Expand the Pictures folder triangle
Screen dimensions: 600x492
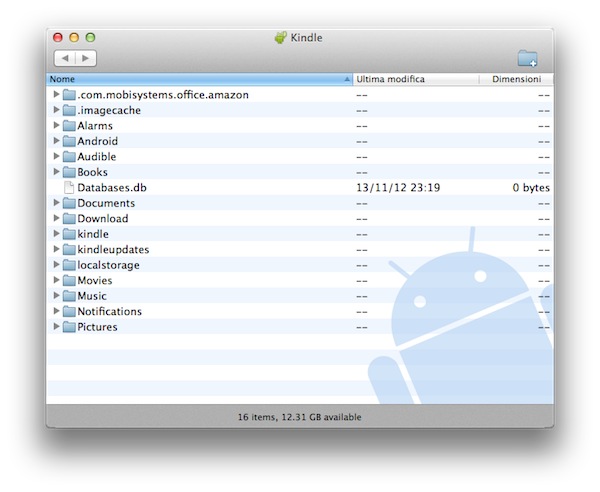56,327
